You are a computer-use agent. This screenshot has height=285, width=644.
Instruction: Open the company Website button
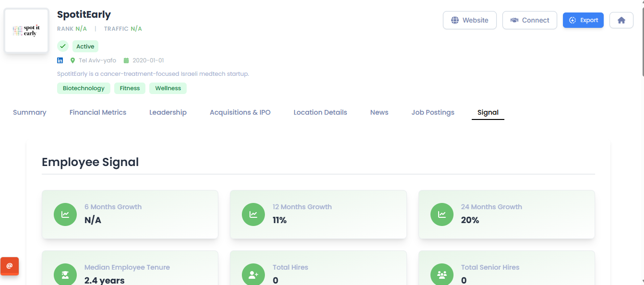tap(470, 20)
